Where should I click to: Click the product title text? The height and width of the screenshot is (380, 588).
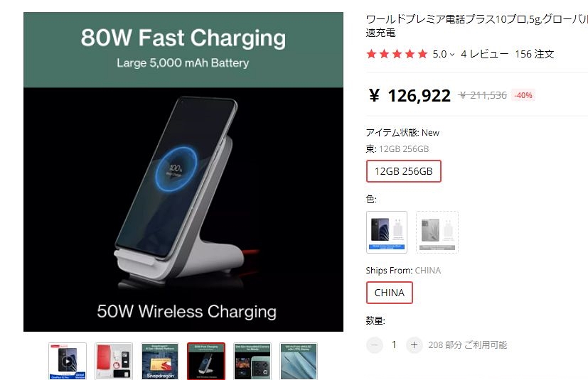point(476,26)
